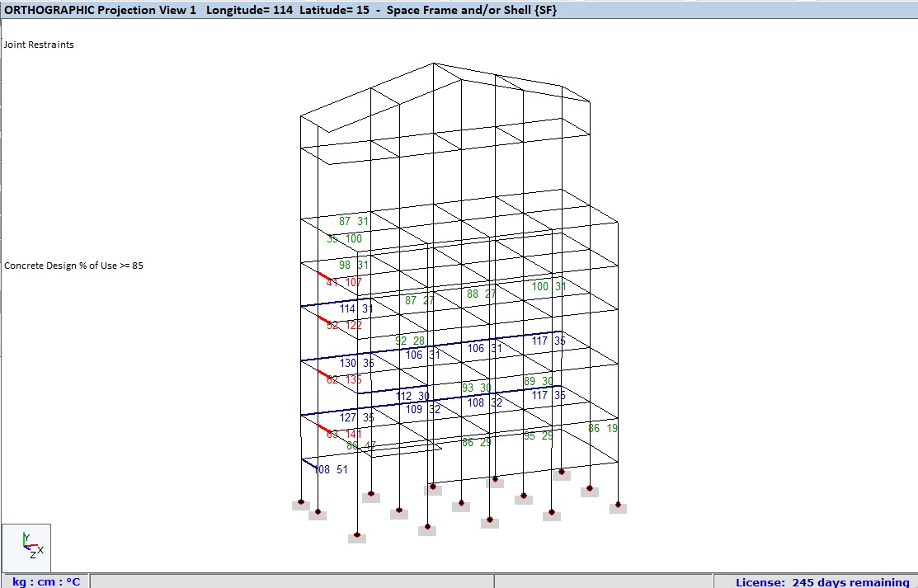This screenshot has height=588, width=918.
Task: Click the Joint Restraints legend label
Action: [37, 45]
